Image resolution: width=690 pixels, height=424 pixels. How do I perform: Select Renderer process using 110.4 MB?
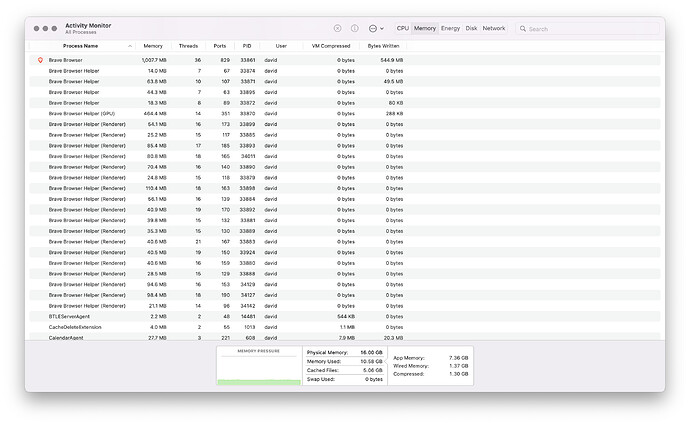coord(345,188)
